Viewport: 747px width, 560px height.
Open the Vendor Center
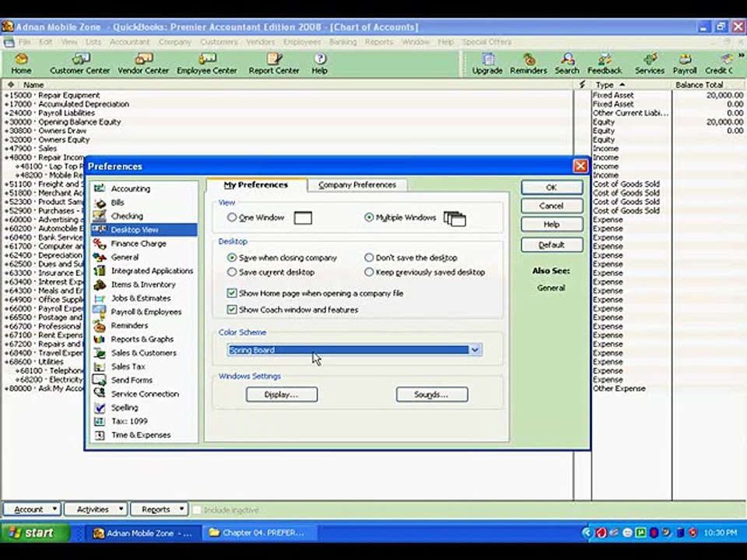143,64
